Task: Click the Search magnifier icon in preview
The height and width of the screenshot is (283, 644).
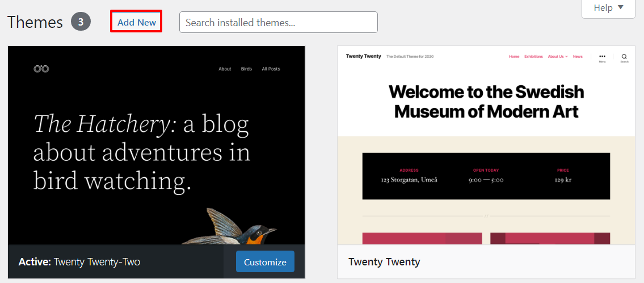Action: click(624, 57)
